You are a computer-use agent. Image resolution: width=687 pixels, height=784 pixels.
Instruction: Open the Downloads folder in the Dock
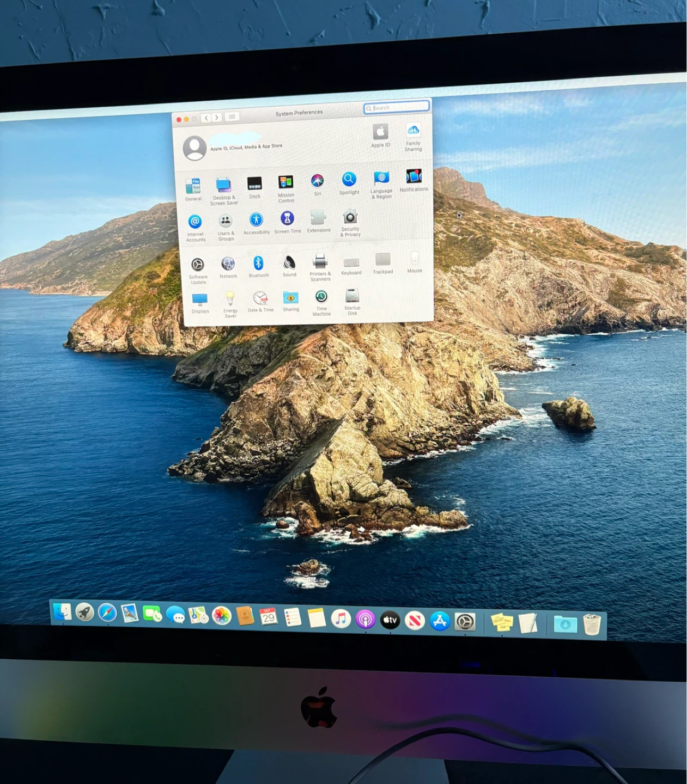566,624
